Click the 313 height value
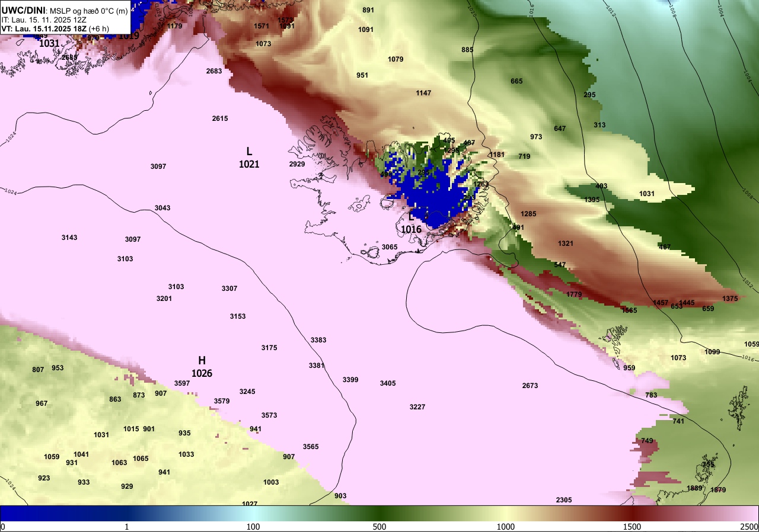 pyautogui.click(x=599, y=125)
